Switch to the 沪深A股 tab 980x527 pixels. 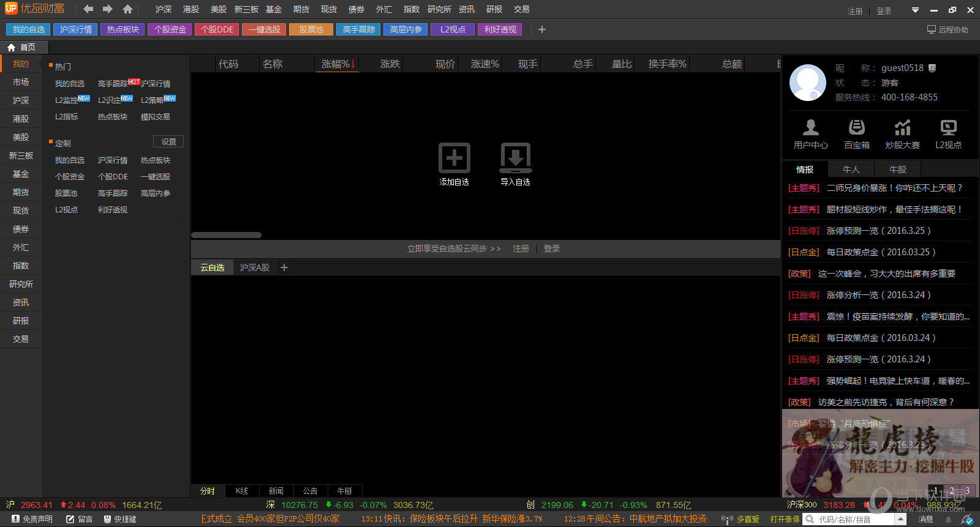pyautogui.click(x=255, y=267)
